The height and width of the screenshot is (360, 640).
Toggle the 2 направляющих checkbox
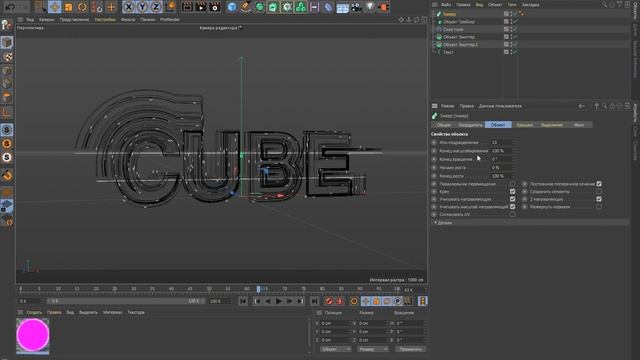(599, 199)
